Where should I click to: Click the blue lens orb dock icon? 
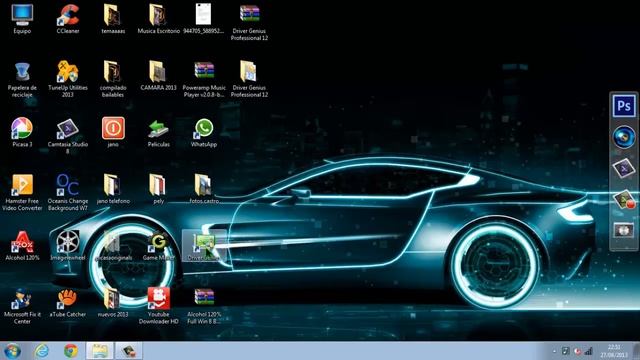tap(624, 137)
